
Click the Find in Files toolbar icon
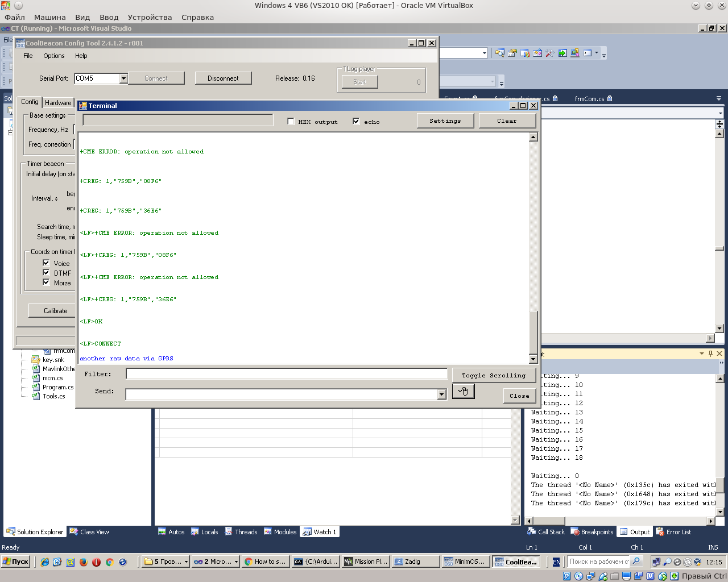click(x=499, y=53)
